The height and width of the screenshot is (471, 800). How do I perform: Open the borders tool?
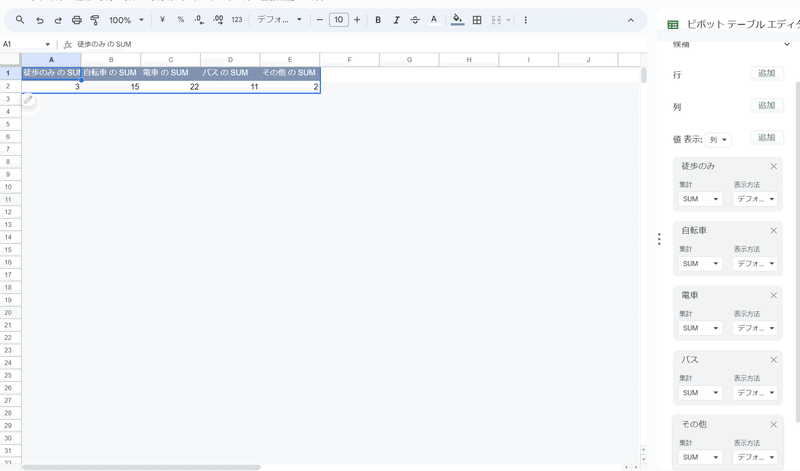[x=477, y=20]
